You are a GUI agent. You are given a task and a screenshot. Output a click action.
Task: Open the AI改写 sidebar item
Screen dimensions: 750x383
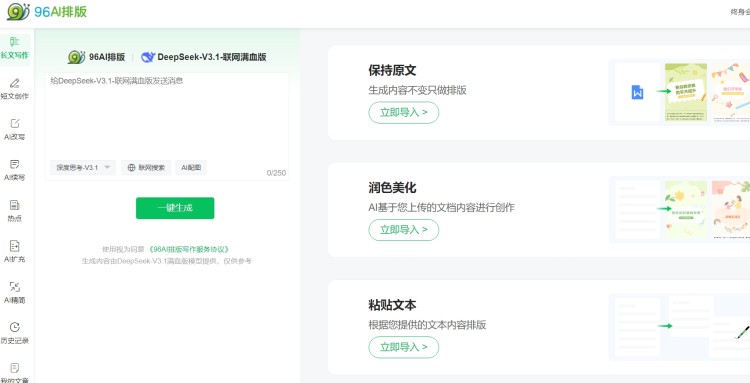pyautogui.click(x=15, y=130)
